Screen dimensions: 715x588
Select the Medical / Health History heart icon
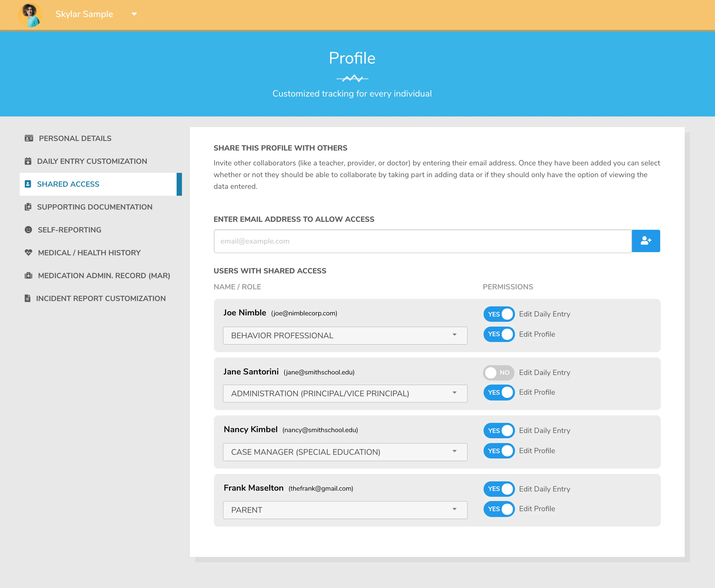[x=28, y=252]
